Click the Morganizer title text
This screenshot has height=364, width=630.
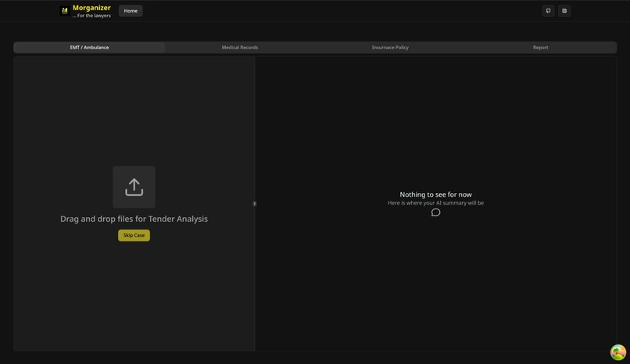(91, 8)
